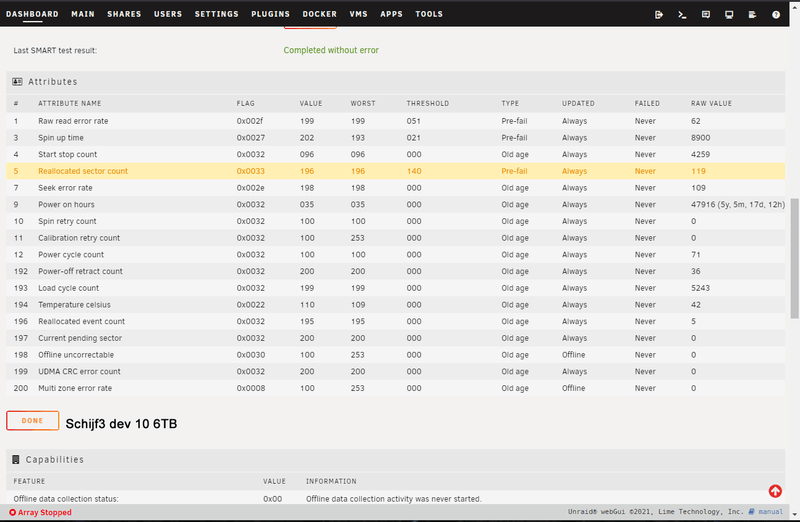The width and height of the screenshot is (800, 522).
Task: Open the manual book icon in footer
Action: 752,512
